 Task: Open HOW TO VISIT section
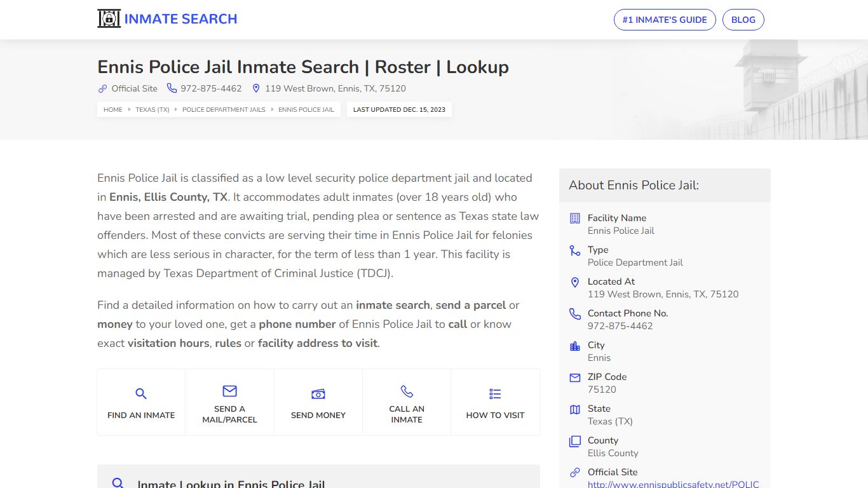[x=495, y=402]
